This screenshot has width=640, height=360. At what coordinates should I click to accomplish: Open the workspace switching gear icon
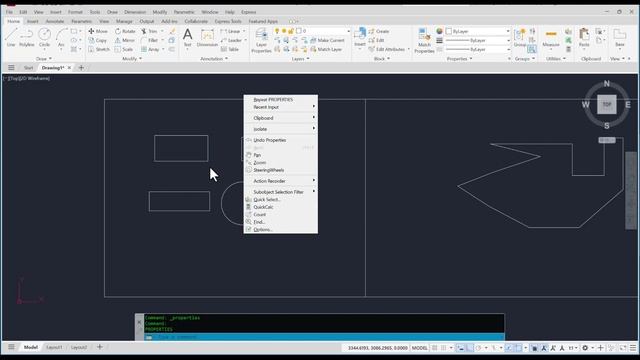pyautogui.click(x=585, y=348)
